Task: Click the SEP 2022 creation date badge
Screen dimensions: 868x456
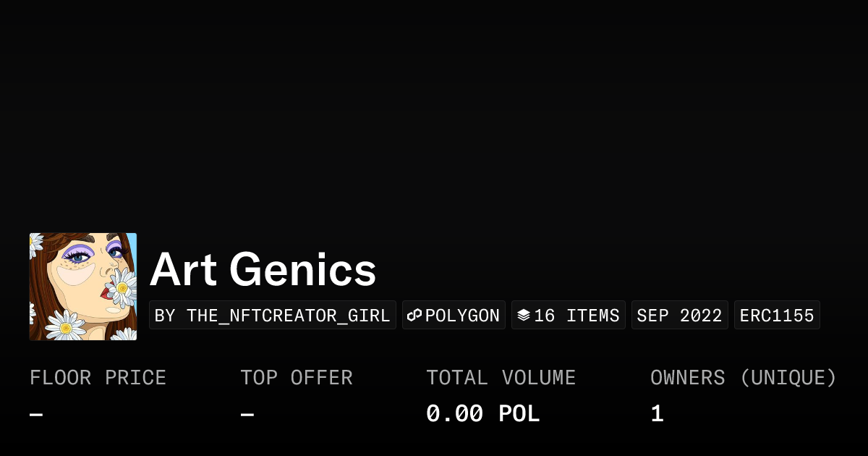Action: [679, 316]
